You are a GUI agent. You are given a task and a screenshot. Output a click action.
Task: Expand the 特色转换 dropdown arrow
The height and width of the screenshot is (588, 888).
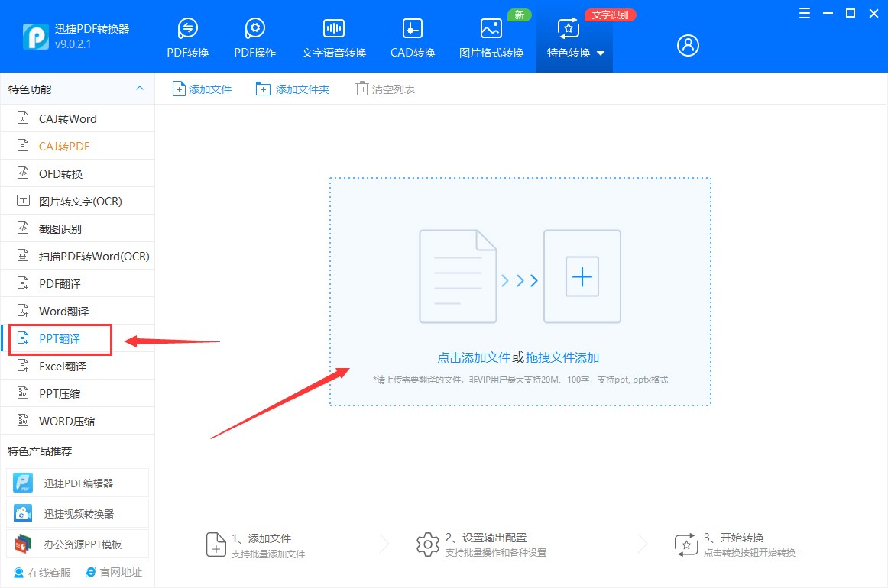(601, 53)
